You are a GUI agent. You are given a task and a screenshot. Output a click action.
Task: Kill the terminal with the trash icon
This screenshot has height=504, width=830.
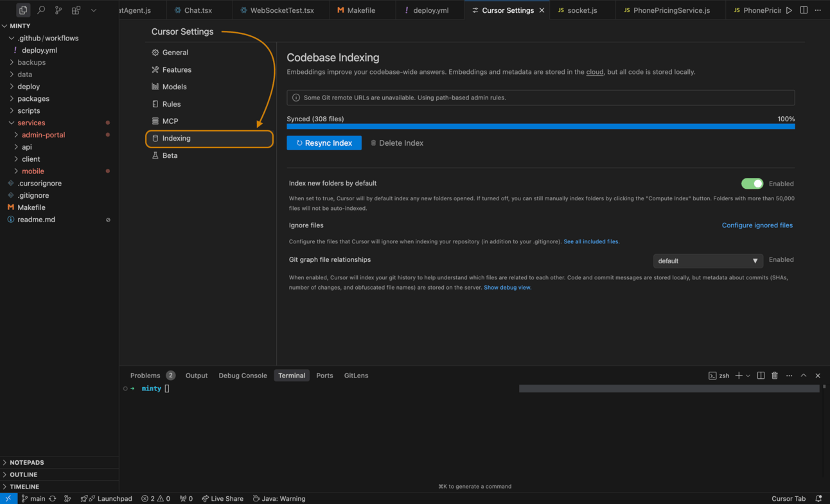coord(775,376)
